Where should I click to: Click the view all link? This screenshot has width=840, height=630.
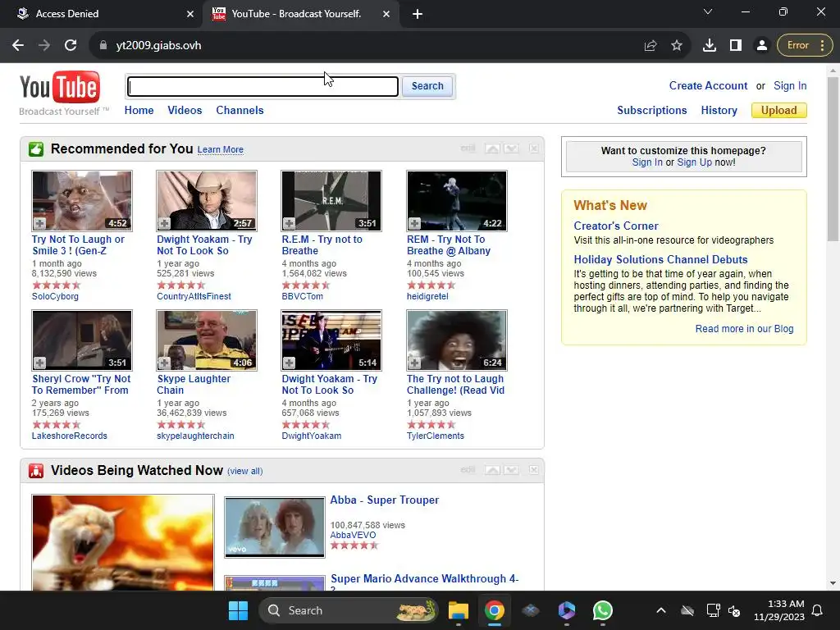[x=244, y=472]
